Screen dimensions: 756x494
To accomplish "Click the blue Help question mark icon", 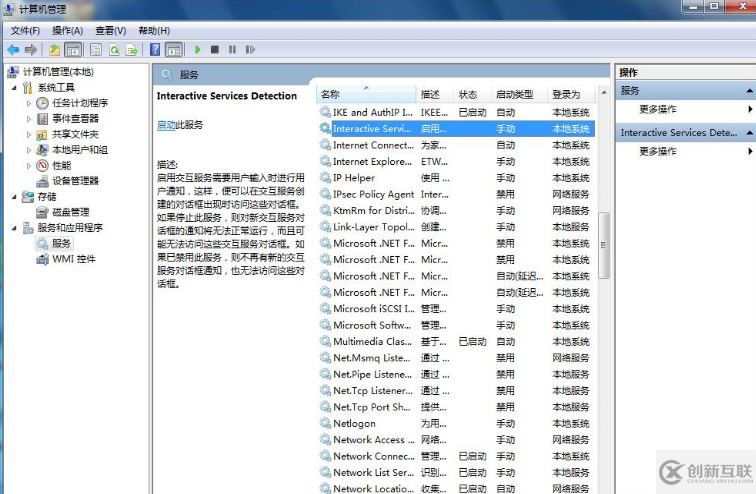I will 155,50.
